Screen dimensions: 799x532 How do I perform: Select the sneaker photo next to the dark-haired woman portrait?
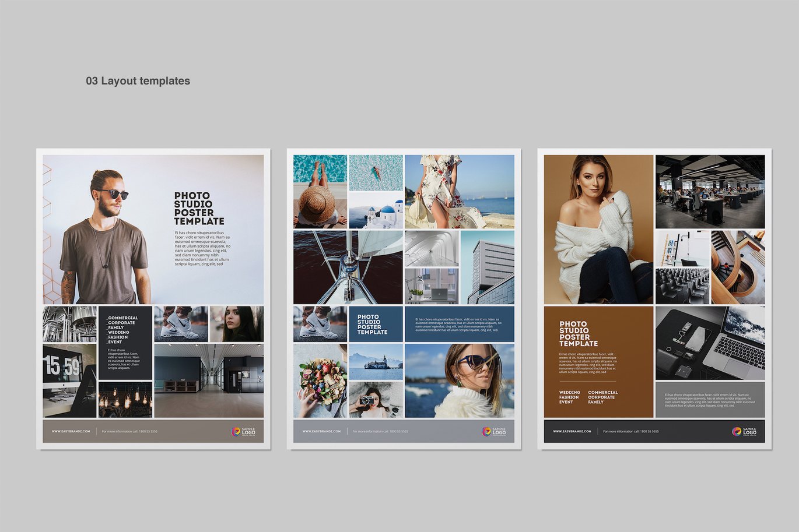click(181, 324)
